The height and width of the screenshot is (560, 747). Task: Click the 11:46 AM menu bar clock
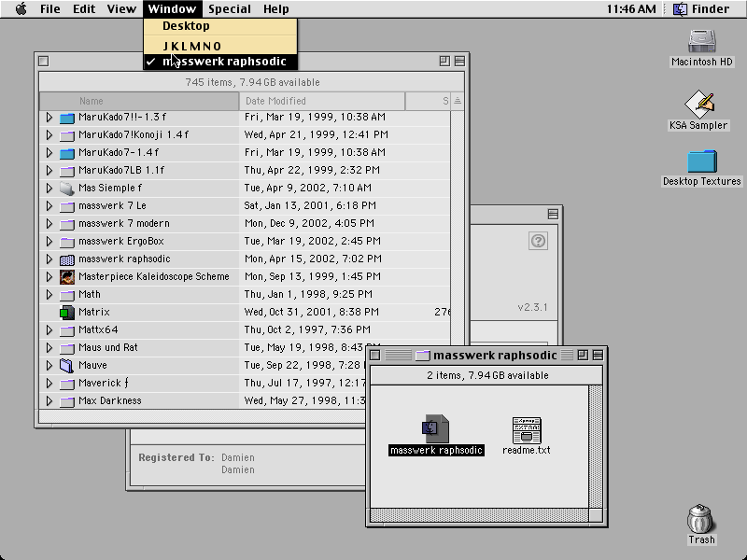pyautogui.click(x=631, y=8)
